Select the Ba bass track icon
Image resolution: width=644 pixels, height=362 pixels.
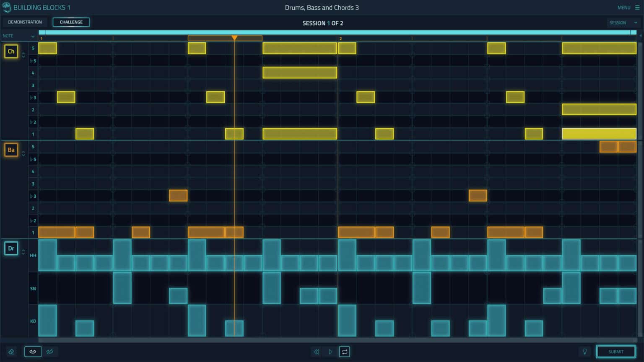pyautogui.click(x=11, y=150)
